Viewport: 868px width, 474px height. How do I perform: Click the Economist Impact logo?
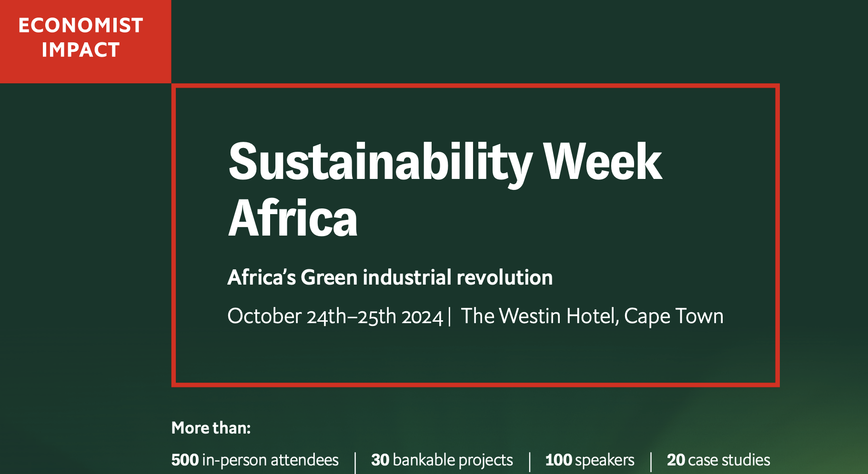[85, 41]
